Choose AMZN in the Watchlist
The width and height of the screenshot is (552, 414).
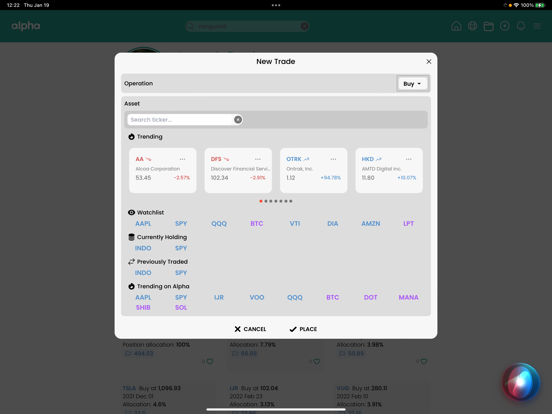tap(371, 224)
